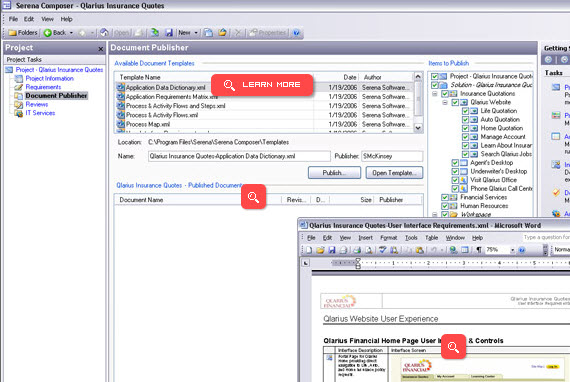Click the green Back arrow button

pyautogui.click(x=48, y=33)
